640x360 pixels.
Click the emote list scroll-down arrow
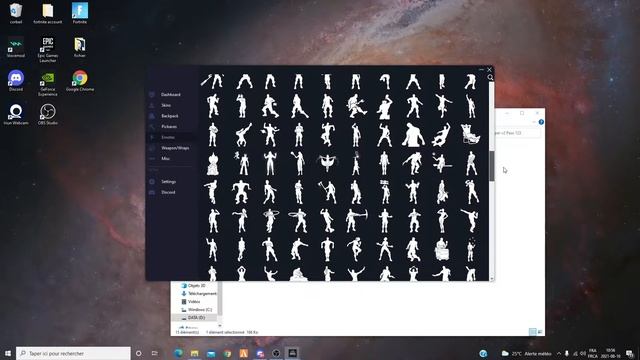pyautogui.click(x=491, y=278)
